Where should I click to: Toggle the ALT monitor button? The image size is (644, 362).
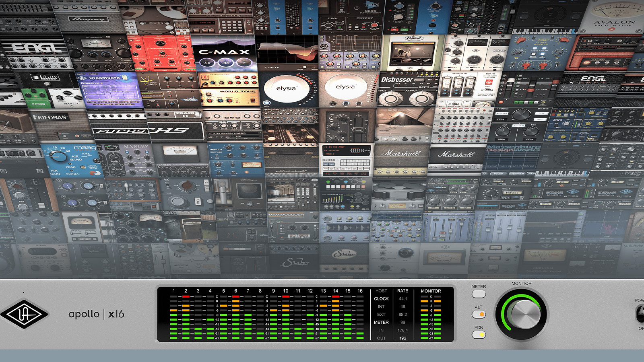click(x=479, y=314)
